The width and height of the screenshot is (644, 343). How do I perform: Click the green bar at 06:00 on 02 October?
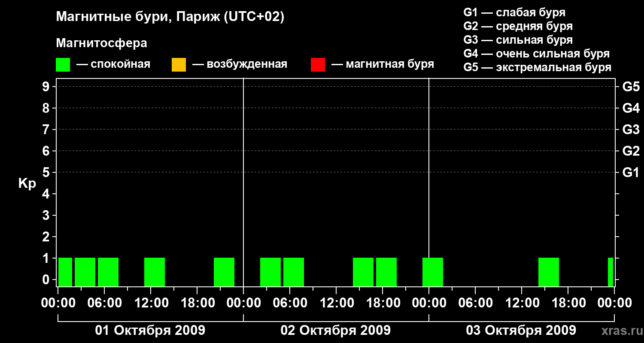click(294, 272)
